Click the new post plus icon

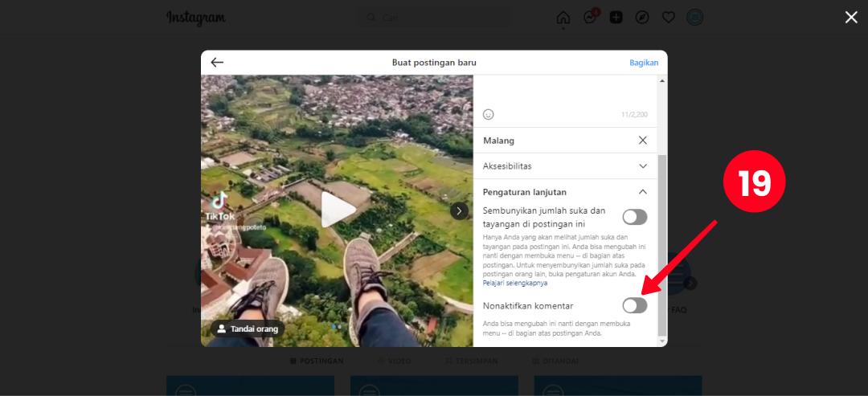pyautogui.click(x=616, y=18)
